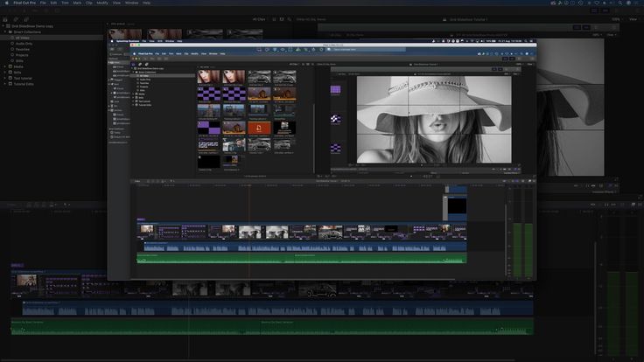Select topmost purple grid effect beside inner viewer

tap(335, 89)
